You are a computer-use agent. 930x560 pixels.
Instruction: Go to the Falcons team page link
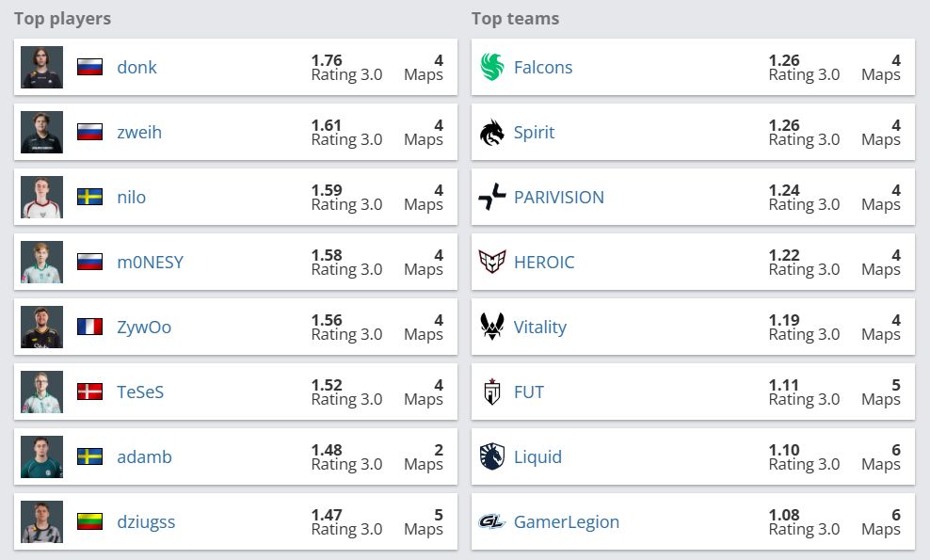[x=543, y=67]
